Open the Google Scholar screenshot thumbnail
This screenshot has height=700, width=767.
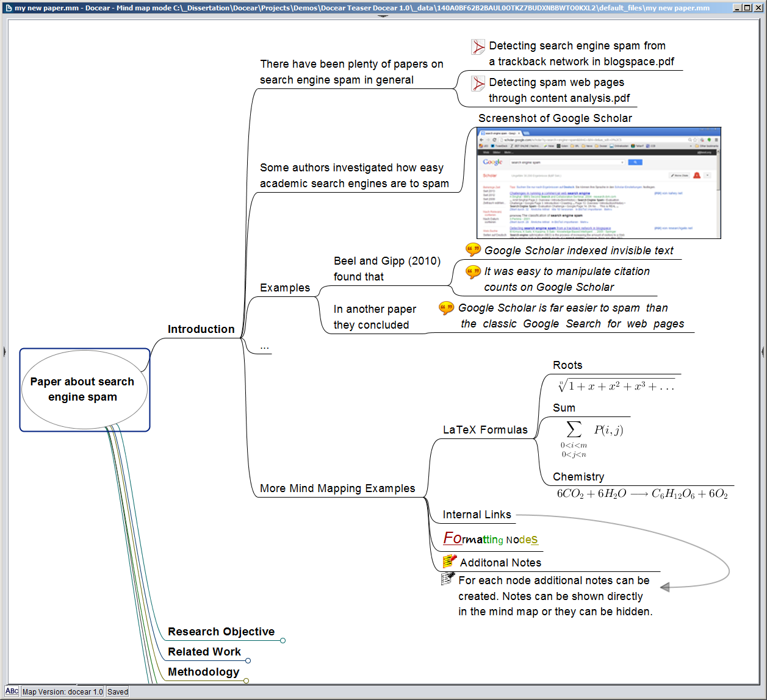(x=598, y=183)
